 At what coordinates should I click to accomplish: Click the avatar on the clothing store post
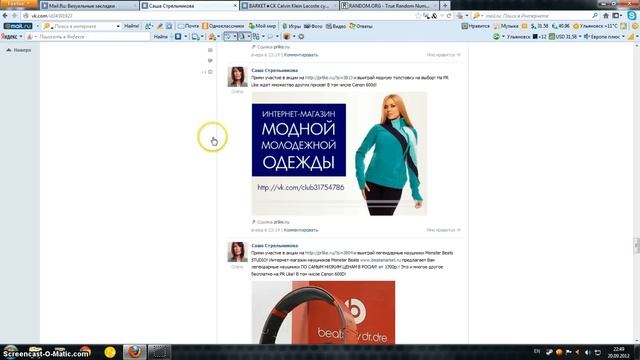pos(237,77)
